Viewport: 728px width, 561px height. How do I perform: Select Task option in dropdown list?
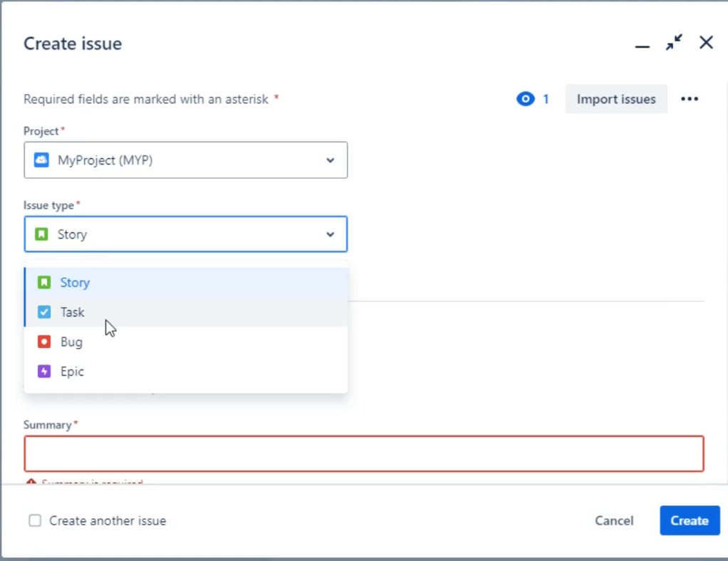click(186, 312)
